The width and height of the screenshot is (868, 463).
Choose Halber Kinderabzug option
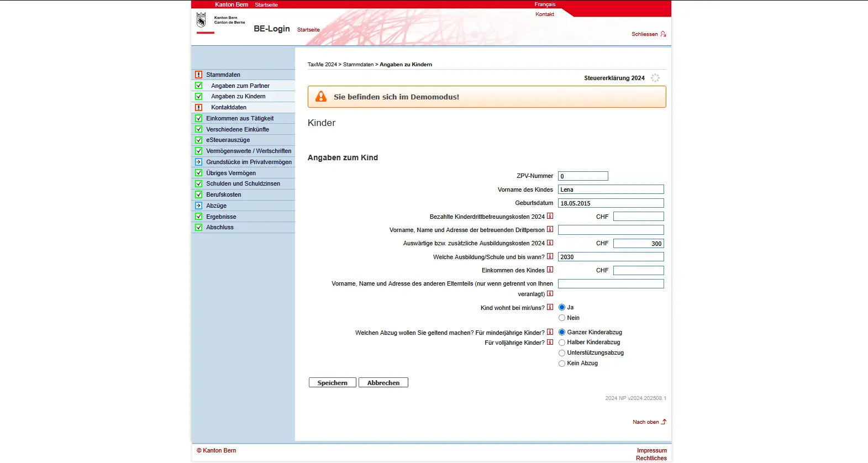(562, 343)
